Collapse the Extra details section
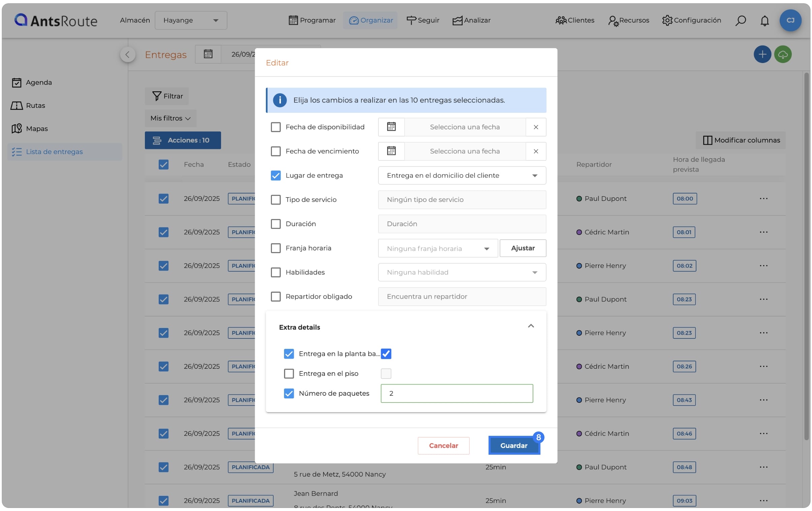This screenshot has height=511, width=812. pos(530,326)
